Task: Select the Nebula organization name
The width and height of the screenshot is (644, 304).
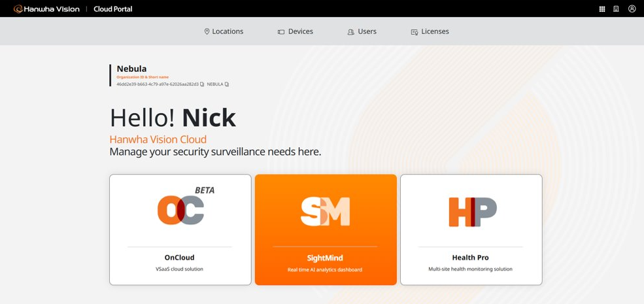Action: [x=131, y=69]
